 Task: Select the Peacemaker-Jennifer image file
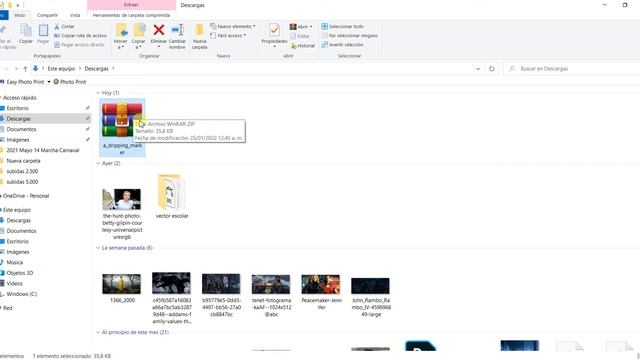coord(321,291)
